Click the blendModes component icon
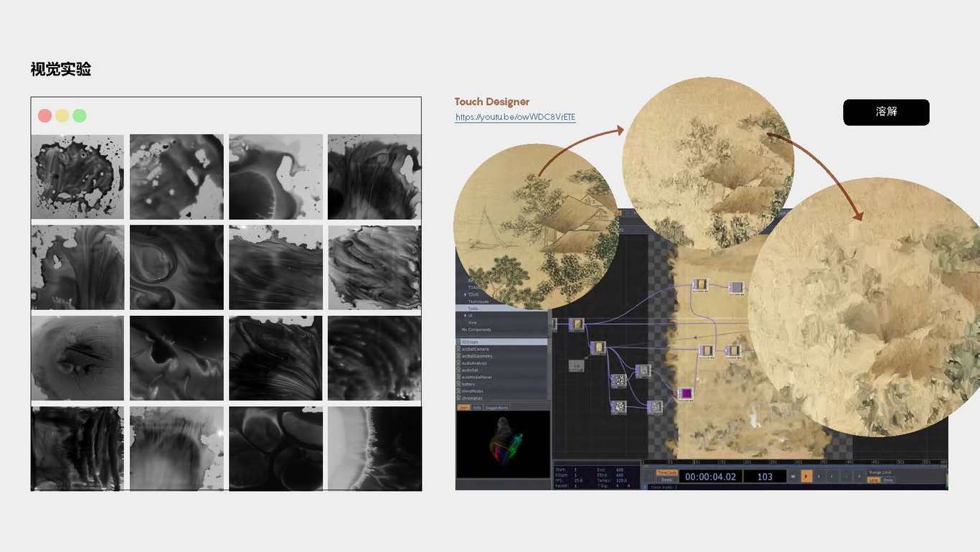 [458, 391]
